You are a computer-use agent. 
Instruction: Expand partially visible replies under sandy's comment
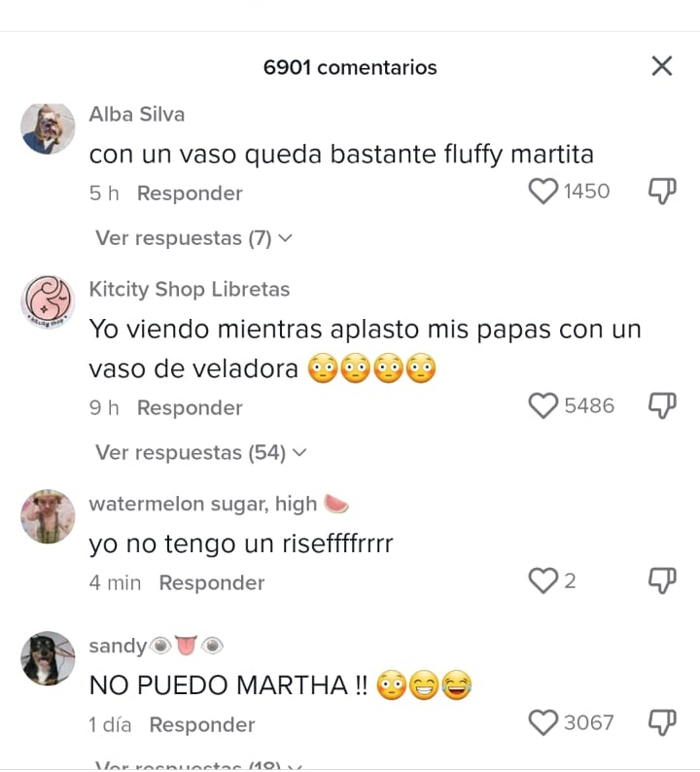coord(199,765)
